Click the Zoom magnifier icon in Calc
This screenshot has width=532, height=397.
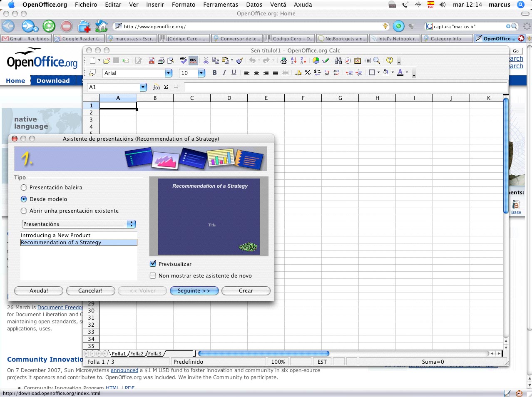tap(377, 61)
